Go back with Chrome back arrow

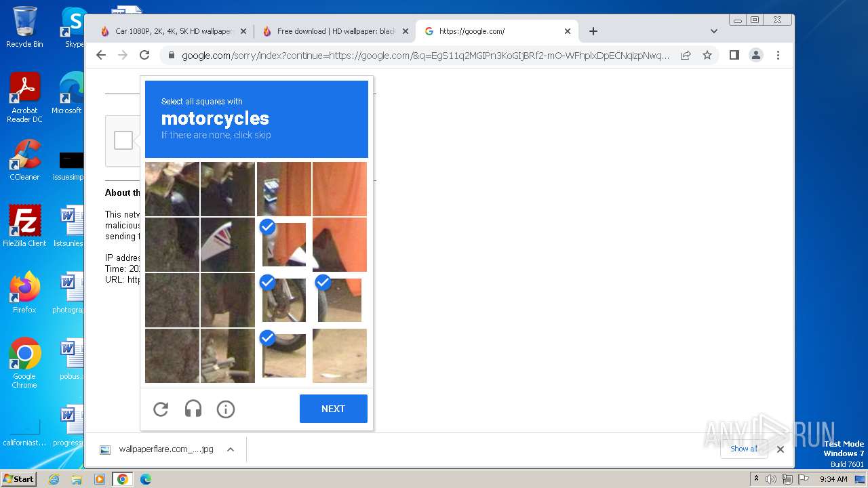[x=101, y=56]
